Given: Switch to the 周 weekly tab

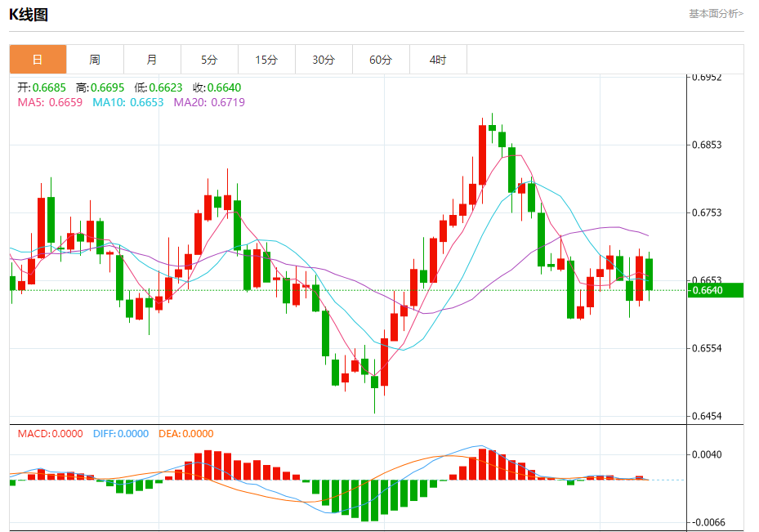Looking at the screenshot, I should 95,60.
